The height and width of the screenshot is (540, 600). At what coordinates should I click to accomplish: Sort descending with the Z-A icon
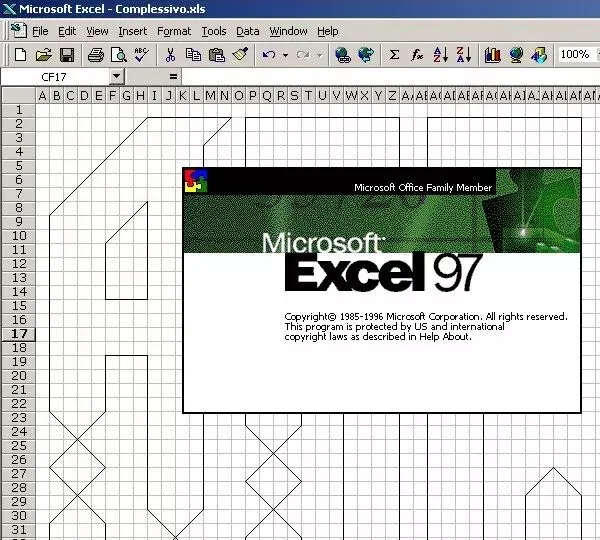coord(464,55)
